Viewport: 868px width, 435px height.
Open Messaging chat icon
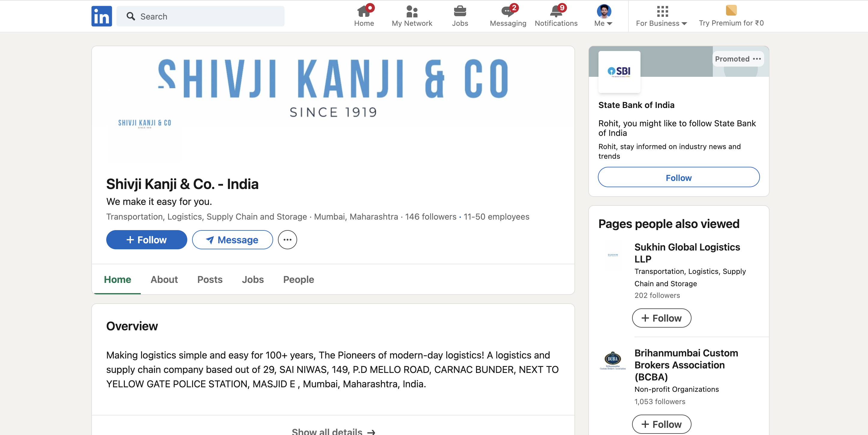[508, 11]
